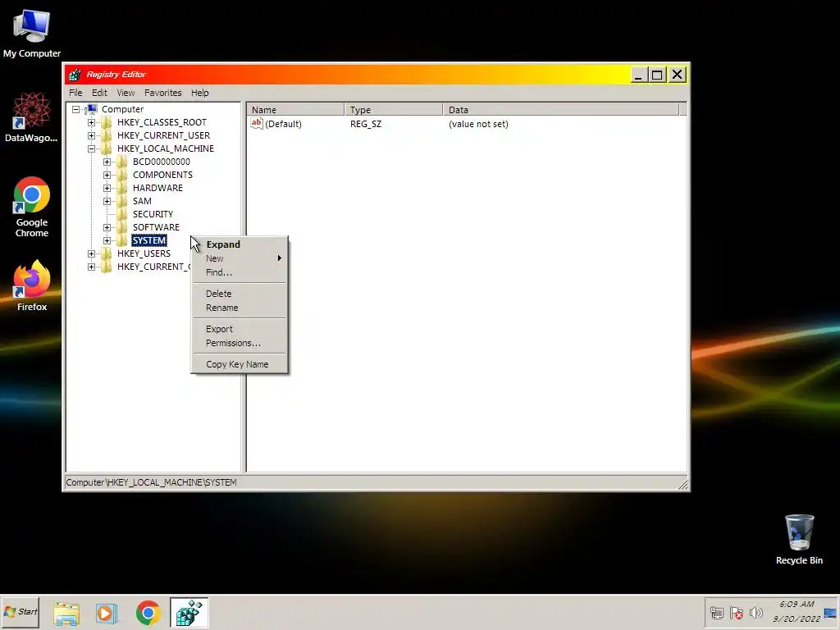
Task: Click action center flag tray icon
Action: click(x=737, y=613)
